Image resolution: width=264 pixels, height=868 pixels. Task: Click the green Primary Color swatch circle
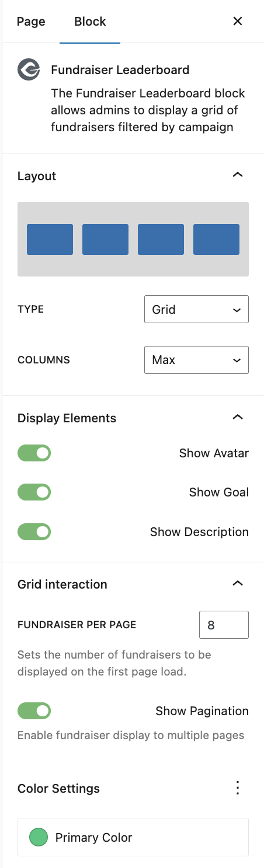39,837
